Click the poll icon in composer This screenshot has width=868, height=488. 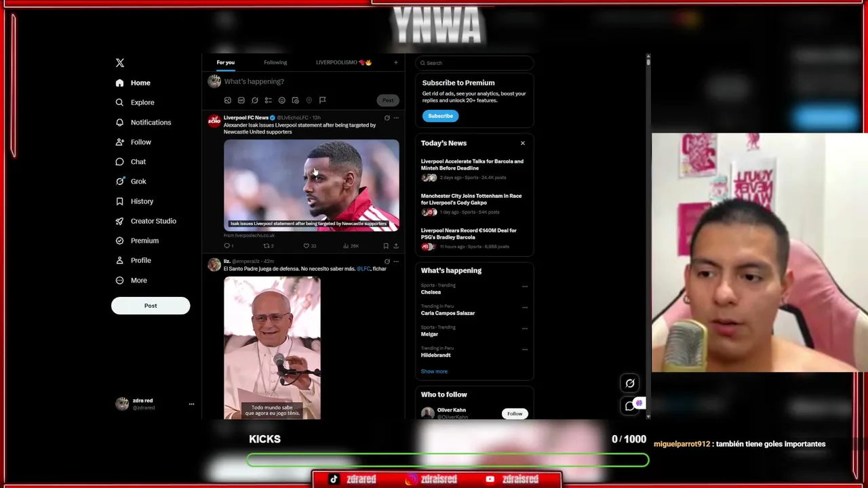269,100
